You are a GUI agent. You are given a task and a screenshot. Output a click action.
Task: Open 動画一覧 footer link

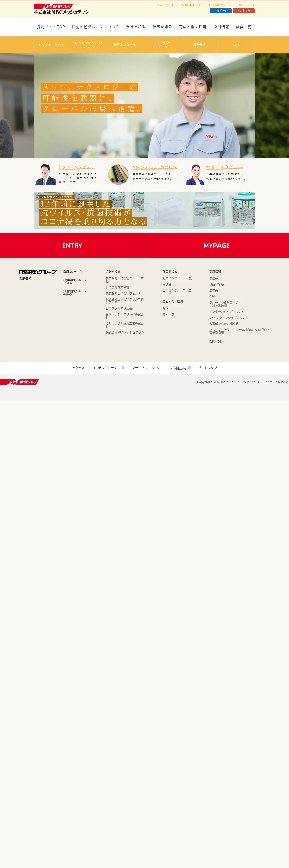(x=215, y=341)
